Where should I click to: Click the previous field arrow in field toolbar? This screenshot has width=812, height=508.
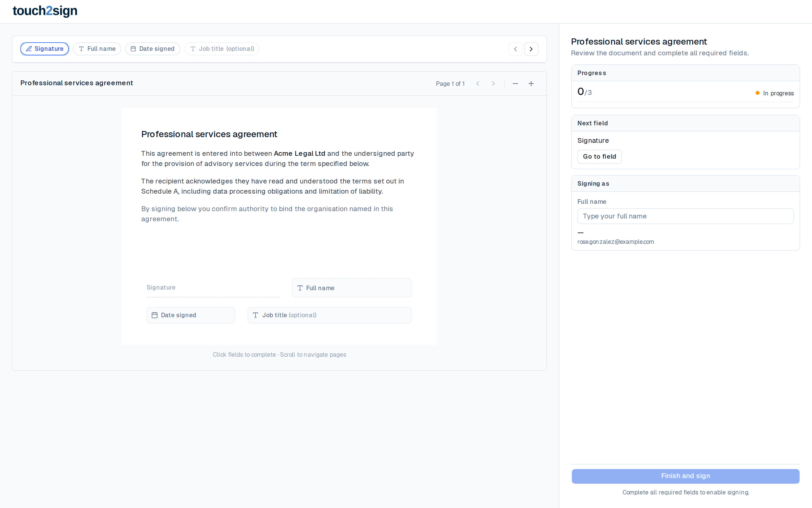click(x=515, y=49)
